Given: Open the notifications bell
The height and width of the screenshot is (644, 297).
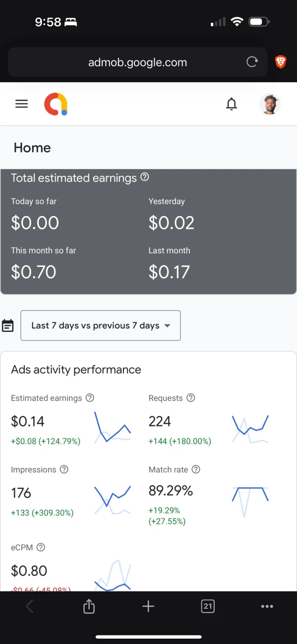Looking at the screenshot, I should [x=232, y=104].
